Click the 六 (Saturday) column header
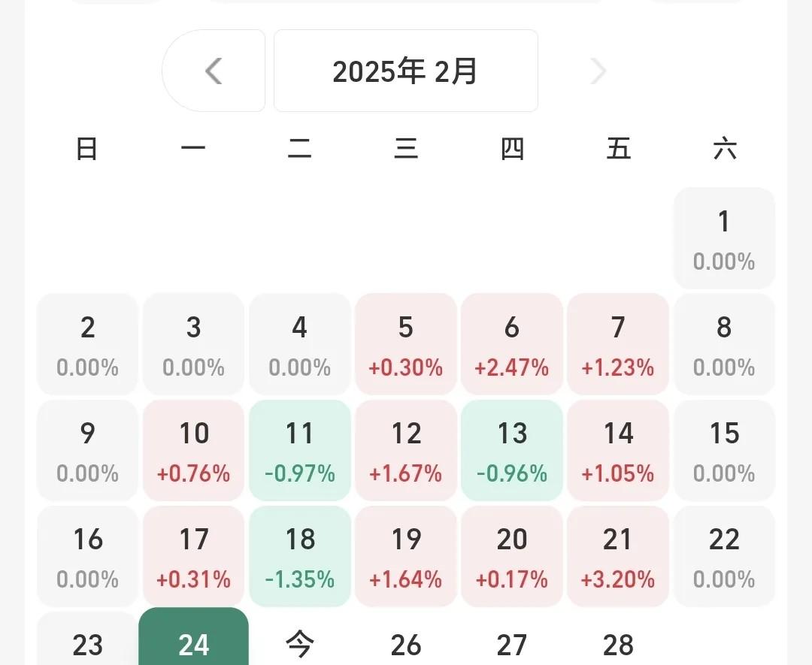812x665 pixels. point(724,148)
